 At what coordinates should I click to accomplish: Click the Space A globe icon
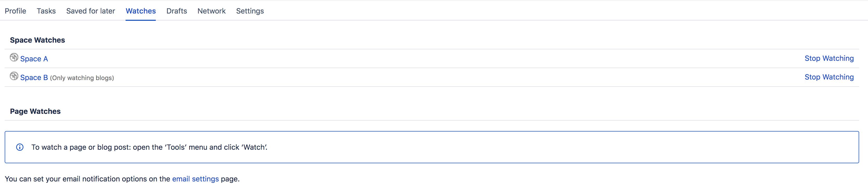pyautogui.click(x=14, y=57)
